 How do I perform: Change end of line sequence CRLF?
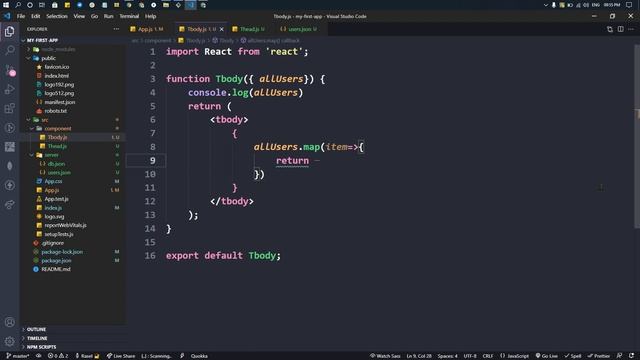click(488, 356)
